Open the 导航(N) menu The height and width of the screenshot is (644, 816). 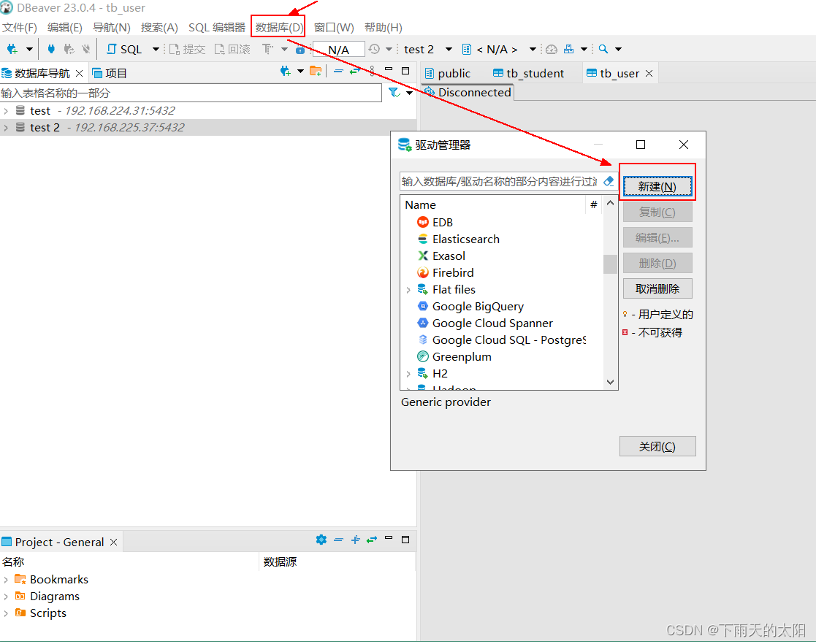click(x=111, y=28)
